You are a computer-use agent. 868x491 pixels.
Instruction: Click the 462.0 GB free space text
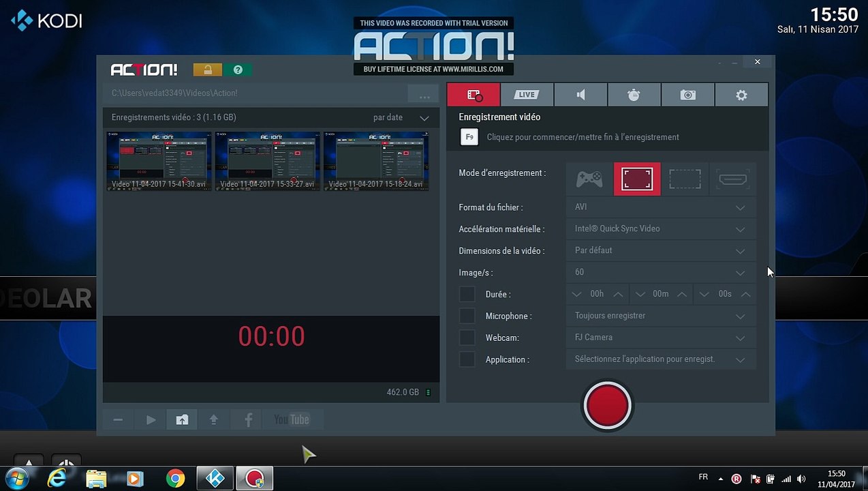point(403,393)
